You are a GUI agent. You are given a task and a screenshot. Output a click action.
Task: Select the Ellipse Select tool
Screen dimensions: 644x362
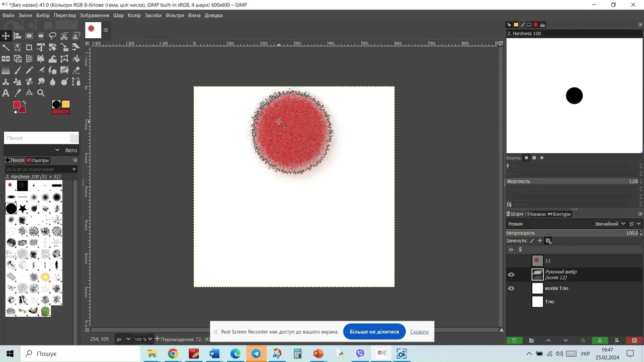[41, 36]
